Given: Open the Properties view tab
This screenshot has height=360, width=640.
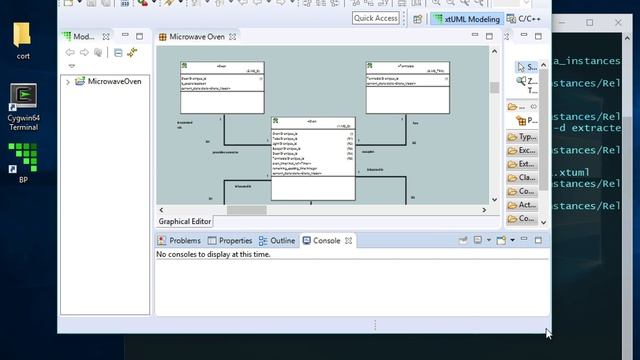Looking at the screenshot, I should [x=230, y=241].
